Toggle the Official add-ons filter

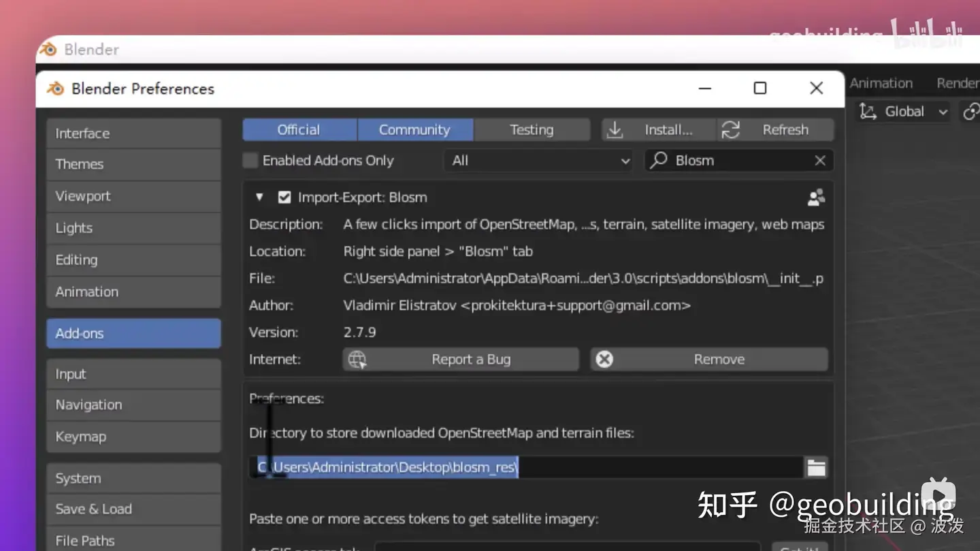point(299,129)
